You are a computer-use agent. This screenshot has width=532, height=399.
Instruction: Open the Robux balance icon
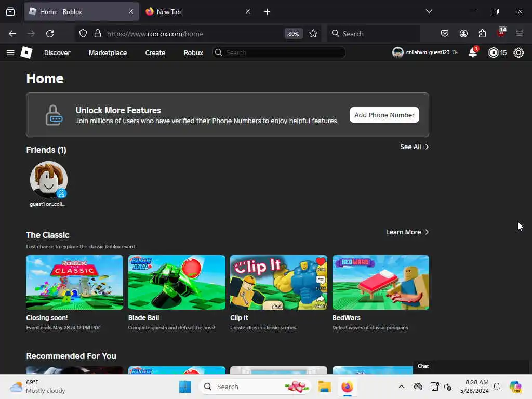[494, 52]
